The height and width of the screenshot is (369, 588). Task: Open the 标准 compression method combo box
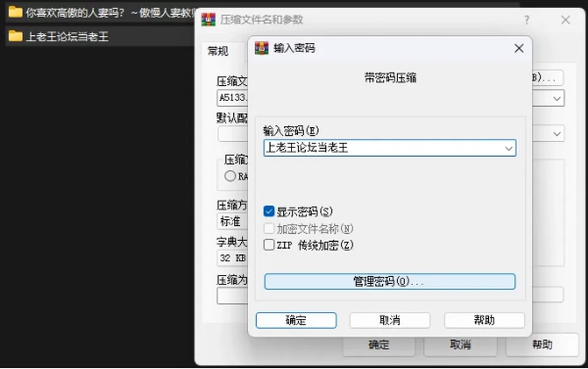click(233, 222)
